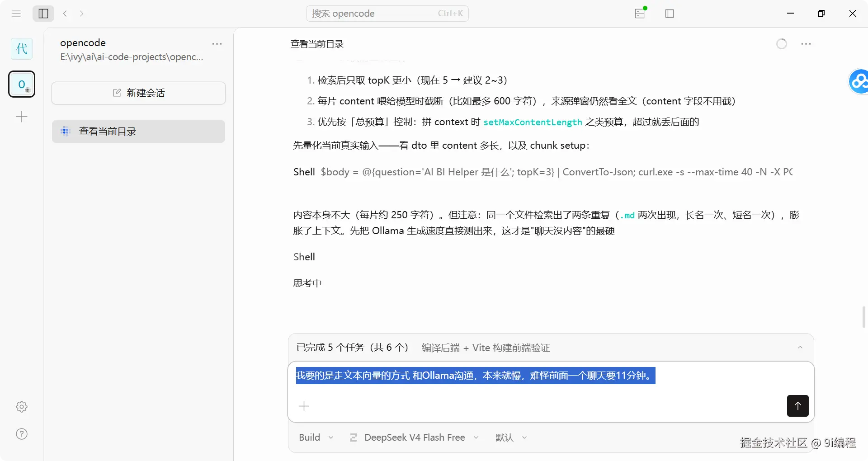
Task: Click the conversation vertical scrollbar
Action: [864, 317]
